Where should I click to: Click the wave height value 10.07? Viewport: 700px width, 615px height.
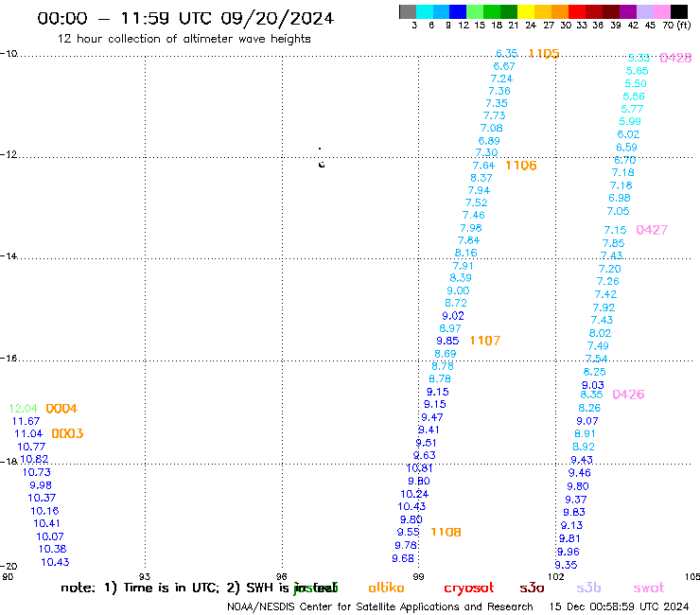click(50, 536)
